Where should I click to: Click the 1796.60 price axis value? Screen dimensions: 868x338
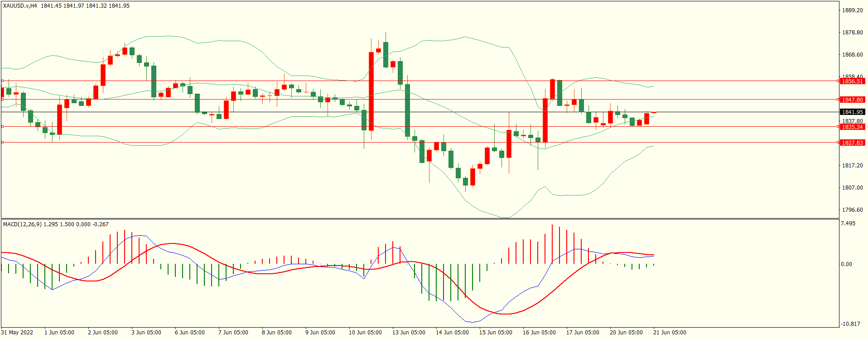pyautogui.click(x=852, y=210)
